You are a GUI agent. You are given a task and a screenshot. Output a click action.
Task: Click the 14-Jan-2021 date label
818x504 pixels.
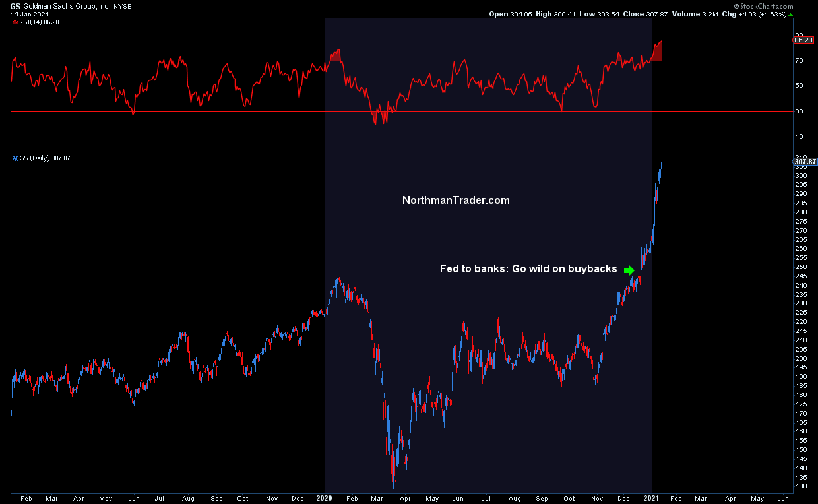point(29,13)
